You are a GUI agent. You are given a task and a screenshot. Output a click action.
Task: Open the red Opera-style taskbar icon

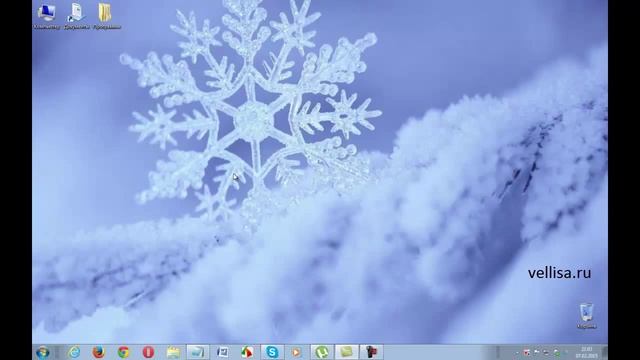coord(148,352)
